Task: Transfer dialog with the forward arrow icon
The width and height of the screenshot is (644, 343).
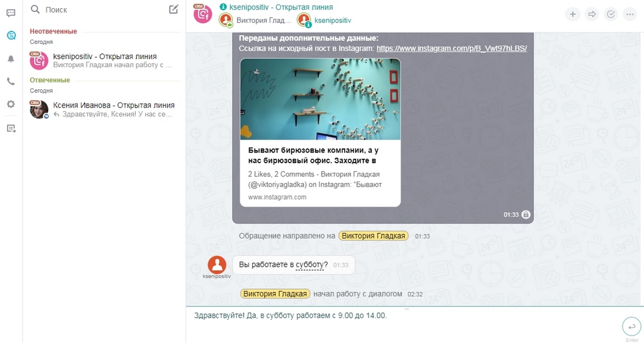Action: click(592, 14)
